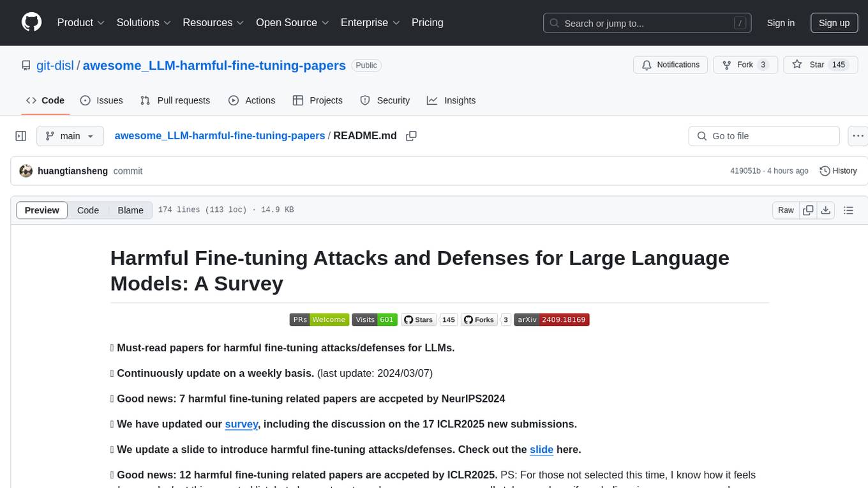Open commit hash 419051b
868x488 pixels.
(x=745, y=171)
